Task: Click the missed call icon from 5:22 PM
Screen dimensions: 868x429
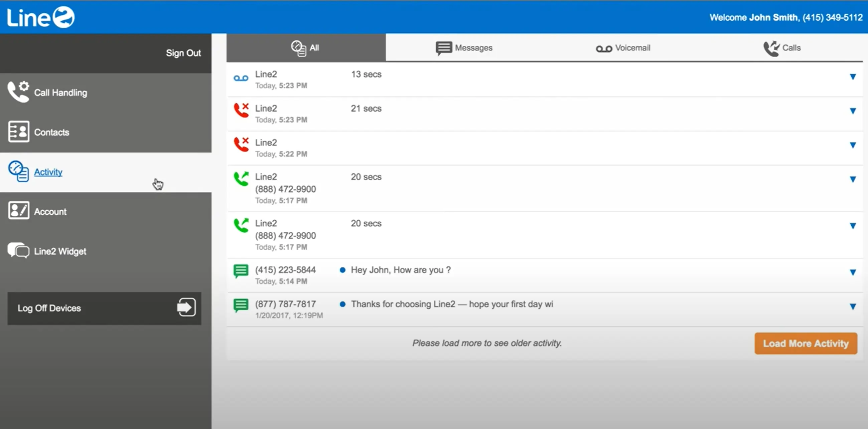Action: [x=241, y=145]
